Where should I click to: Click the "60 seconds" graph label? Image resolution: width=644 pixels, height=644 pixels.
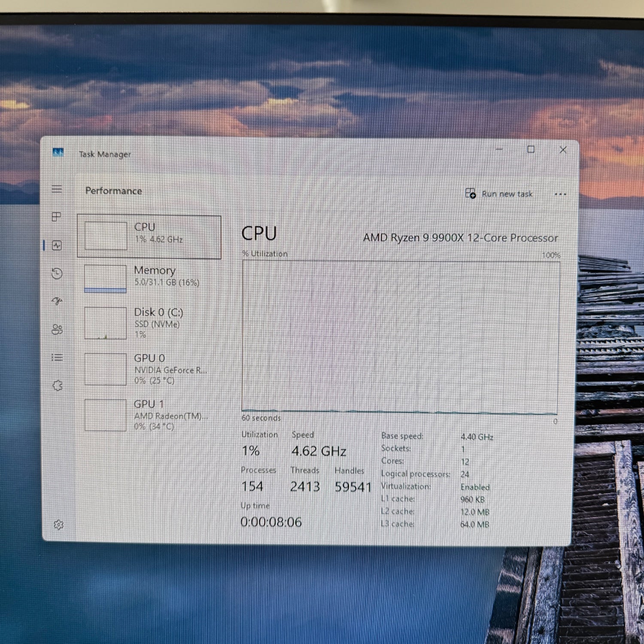261,418
